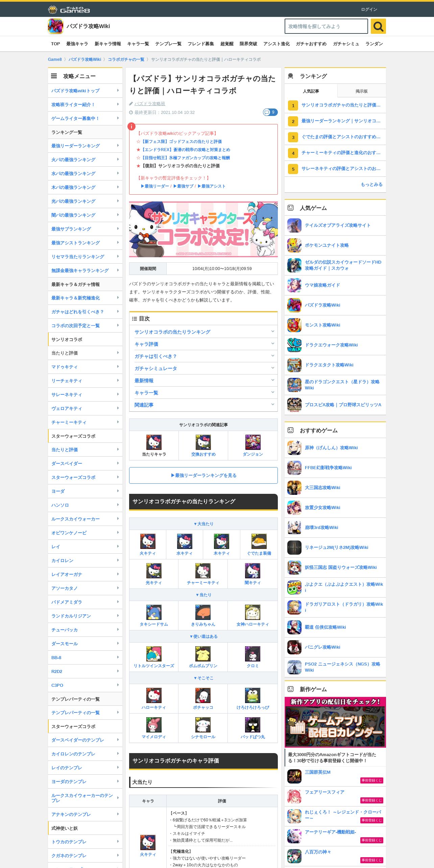
Task: Click シナモロール character icon
Action: [203, 725]
